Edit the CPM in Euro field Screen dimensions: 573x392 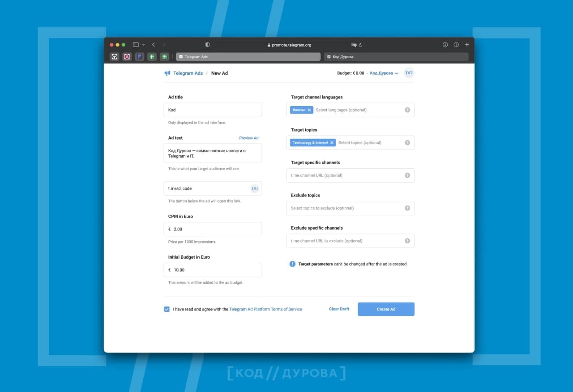tap(213, 229)
